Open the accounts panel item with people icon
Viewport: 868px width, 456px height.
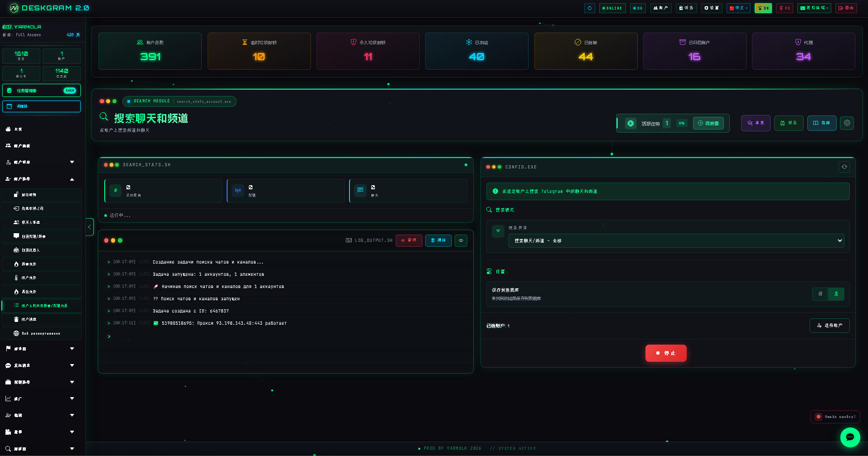(x=41, y=146)
